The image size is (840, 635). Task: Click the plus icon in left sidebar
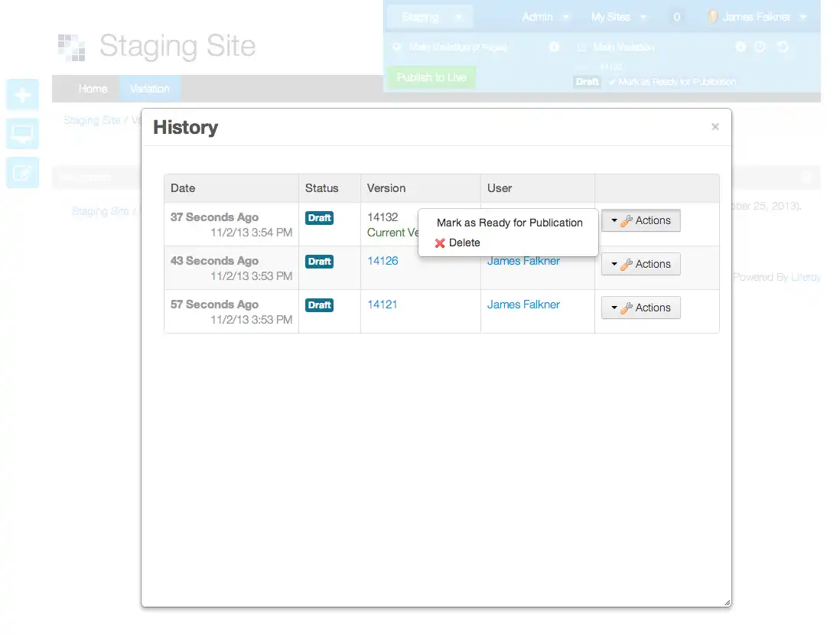[x=22, y=95]
